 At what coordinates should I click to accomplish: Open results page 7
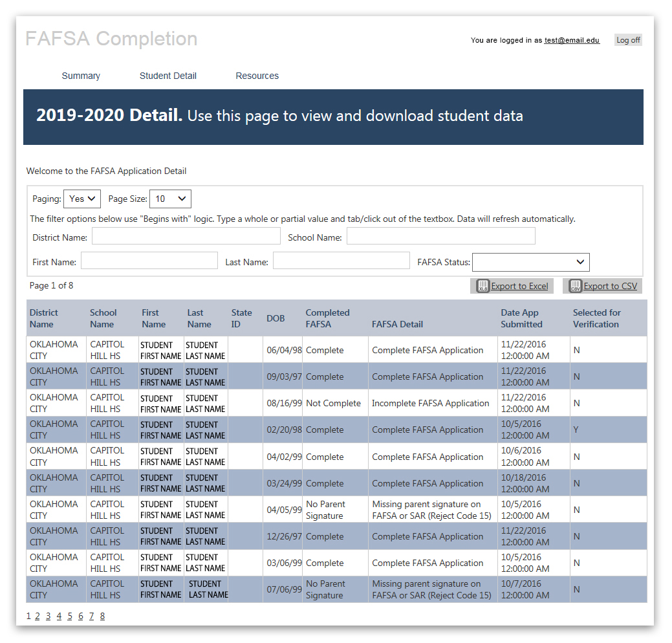(x=91, y=616)
